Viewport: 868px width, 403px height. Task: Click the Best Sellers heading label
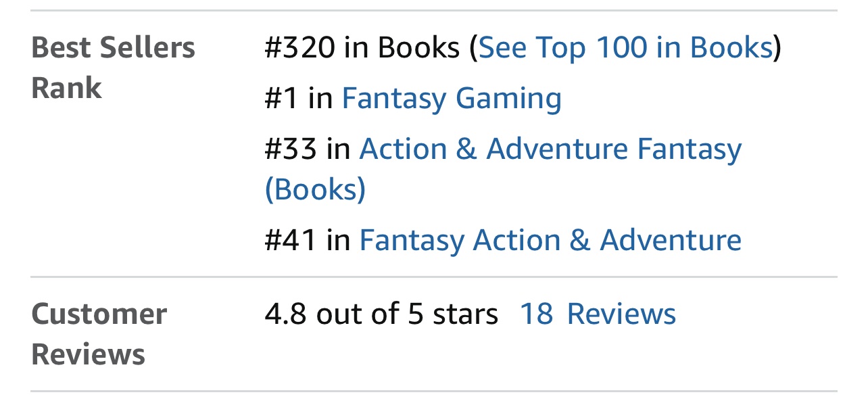(x=113, y=48)
